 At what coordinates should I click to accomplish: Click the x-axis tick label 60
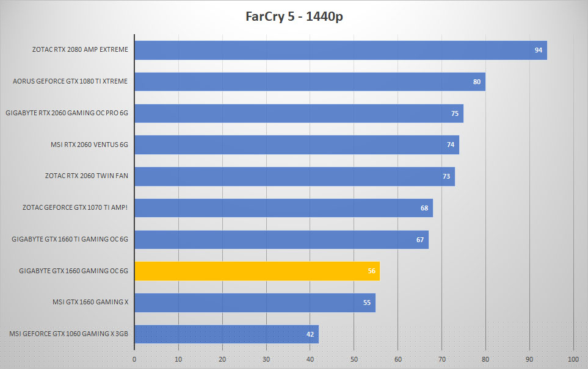(398, 360)
